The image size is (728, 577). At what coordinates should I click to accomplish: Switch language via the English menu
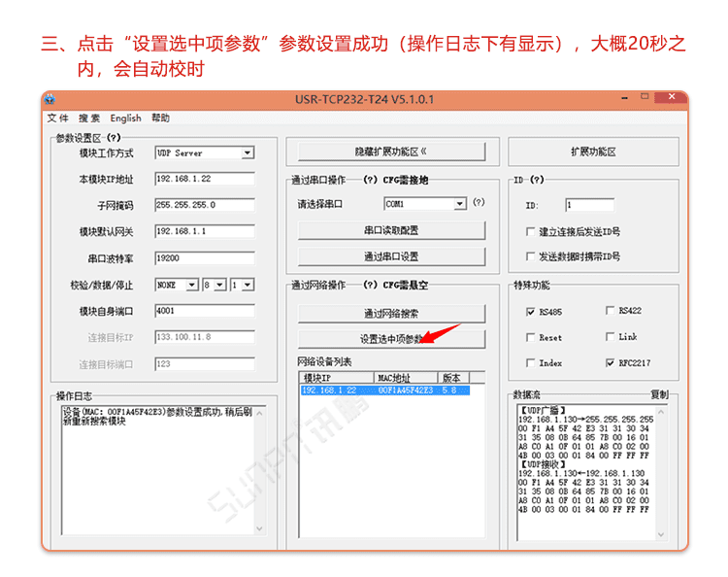pyautogui.click(x=125, y=118)
